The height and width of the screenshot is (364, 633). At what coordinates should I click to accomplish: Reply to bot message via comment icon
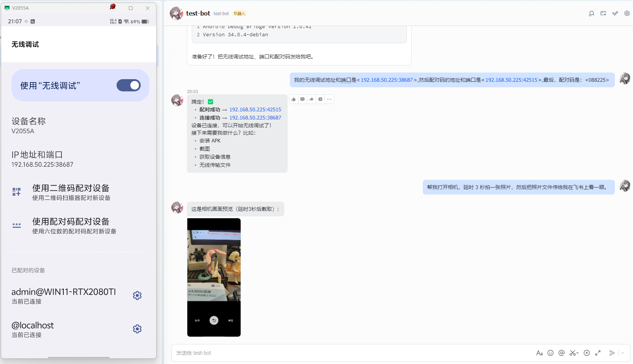pos(302,99)
